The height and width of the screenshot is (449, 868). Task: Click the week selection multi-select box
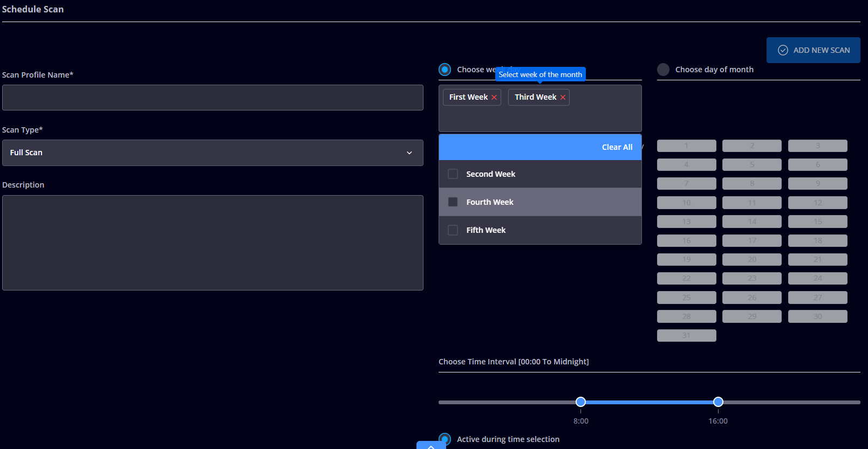539,118
